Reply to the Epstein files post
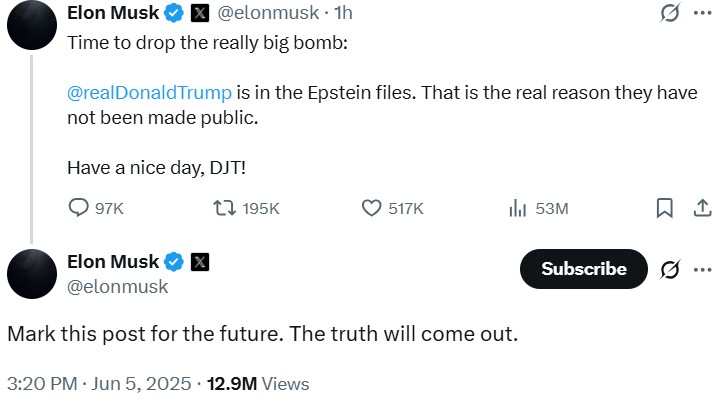 point(80,208)
